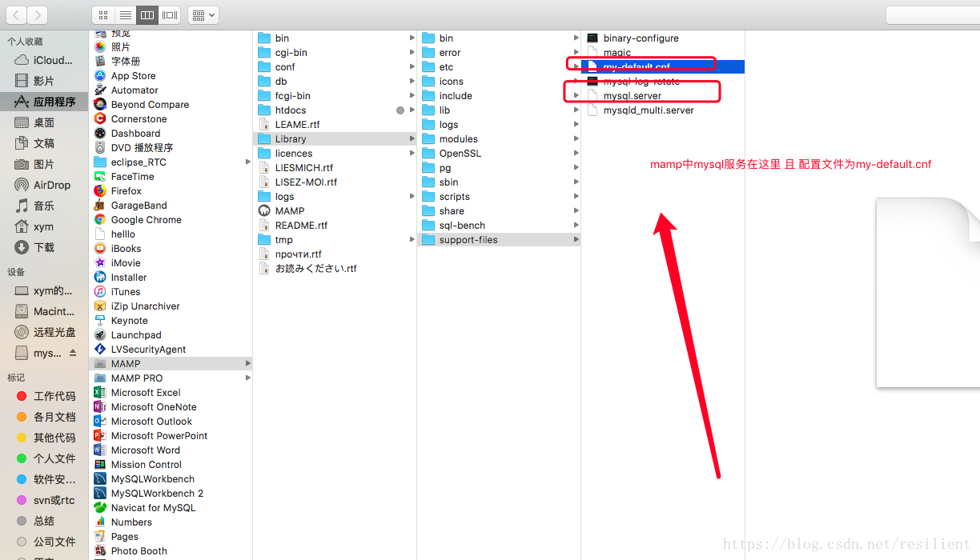
Task: Select Microsoft Excel application
Action: point(171,393)
